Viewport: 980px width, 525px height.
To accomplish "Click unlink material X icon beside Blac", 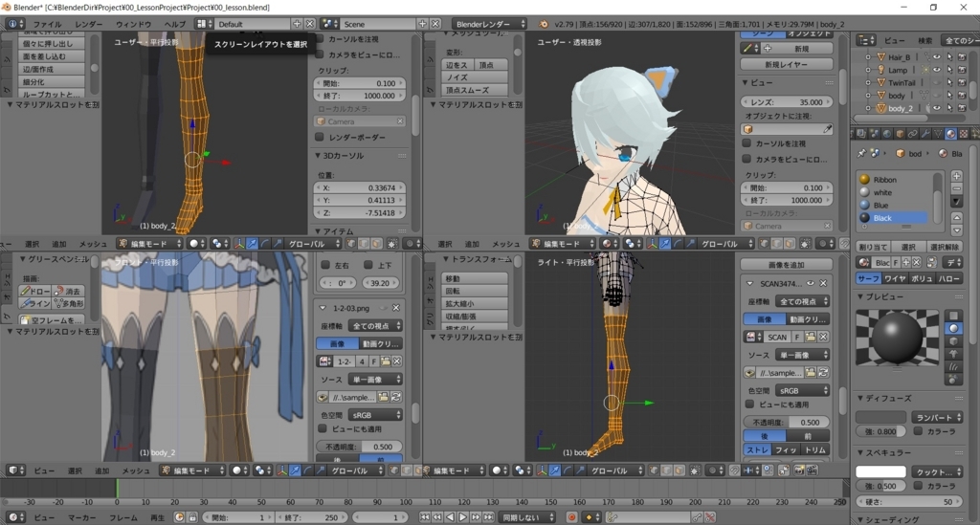I will point(917,262).
